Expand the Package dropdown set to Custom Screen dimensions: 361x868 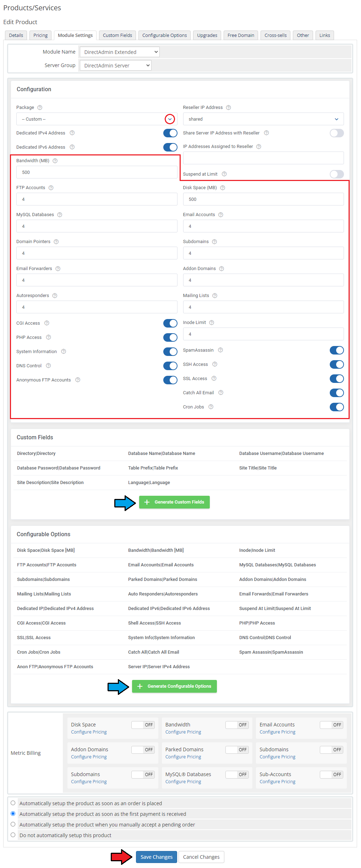coord(97,119)
